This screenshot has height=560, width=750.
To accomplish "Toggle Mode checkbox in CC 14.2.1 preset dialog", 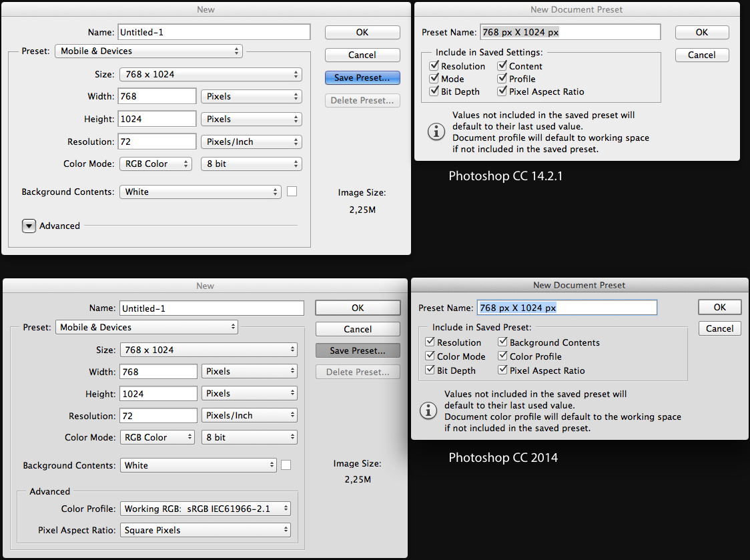I will (x=434, y=79).
